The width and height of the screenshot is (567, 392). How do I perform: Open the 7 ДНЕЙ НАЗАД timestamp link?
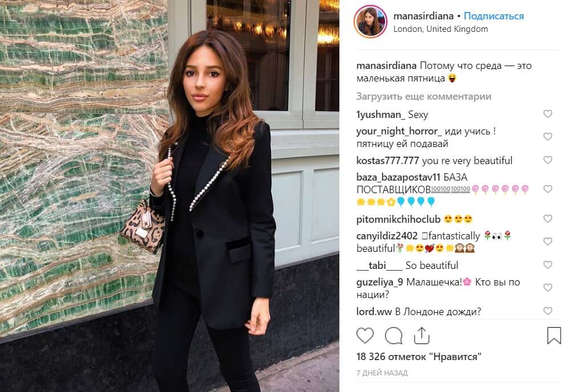(382, 373)
